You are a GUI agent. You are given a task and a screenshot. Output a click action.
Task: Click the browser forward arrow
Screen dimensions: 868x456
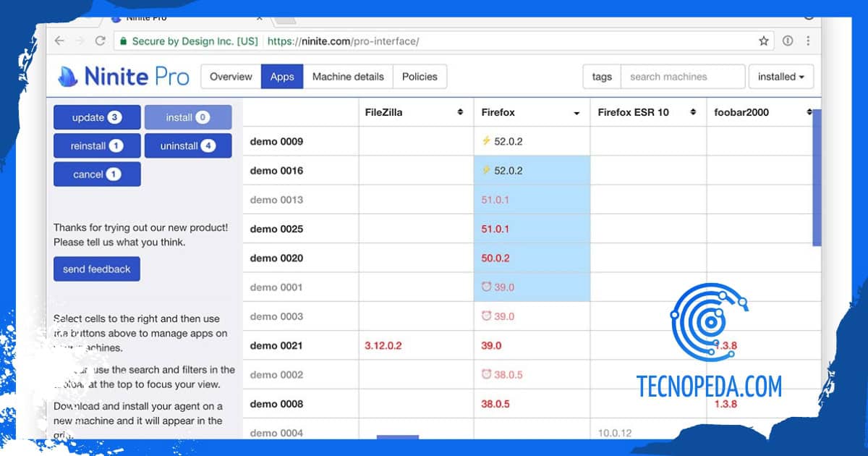(x=80, y=41)
